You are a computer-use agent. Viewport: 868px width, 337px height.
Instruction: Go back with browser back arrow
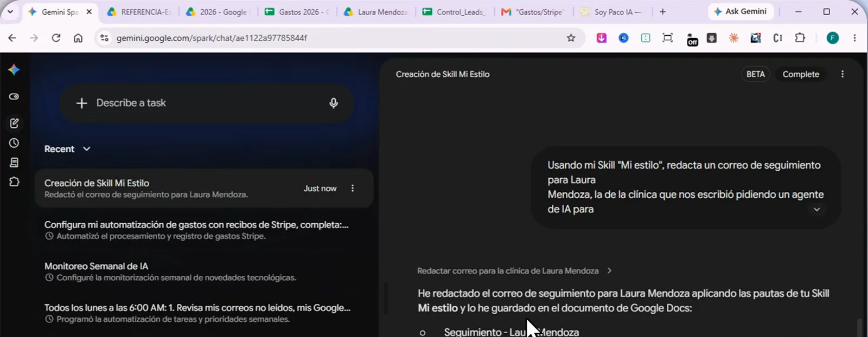(12, 38)
